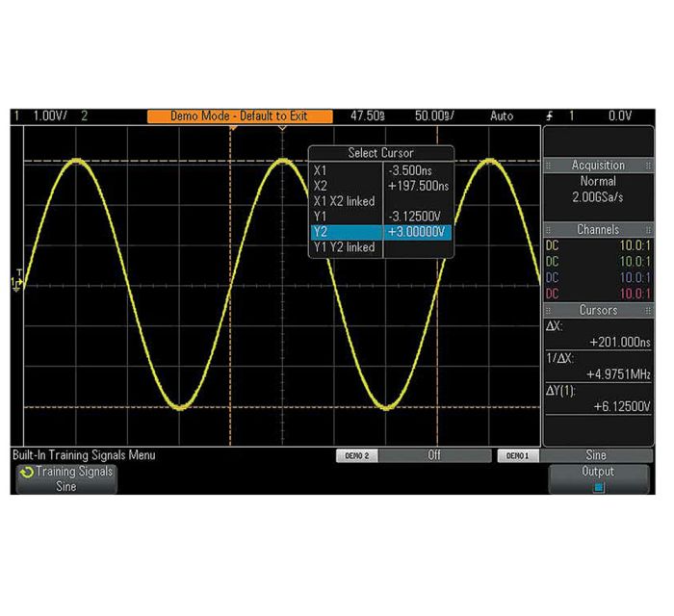Viewport: 674px width, 616px height.
Task: Click the green DC channel 2 row
Action: [x=598, y=262]
